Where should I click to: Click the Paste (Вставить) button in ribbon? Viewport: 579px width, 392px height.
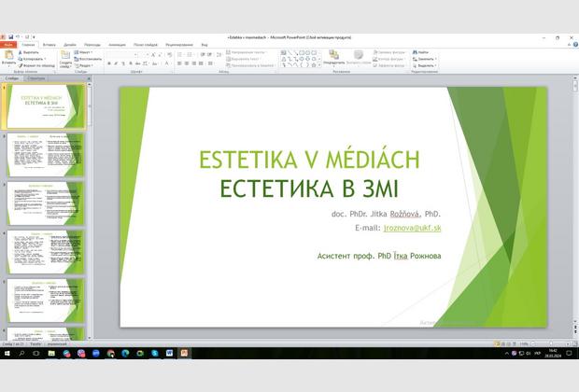(8, 58)
